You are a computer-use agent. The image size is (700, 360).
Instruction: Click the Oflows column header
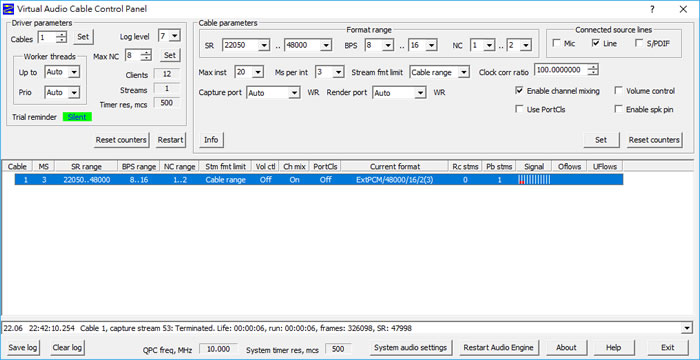click(569, 167)
